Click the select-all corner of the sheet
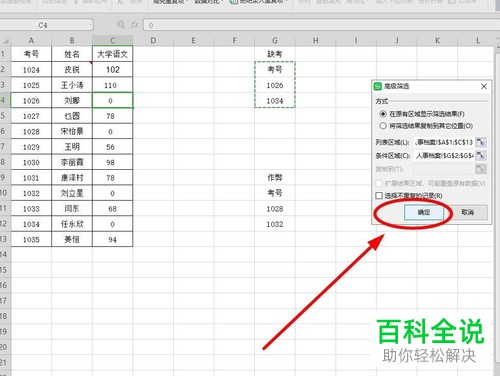Screen dimensions: 500x376 pos(5,41)
